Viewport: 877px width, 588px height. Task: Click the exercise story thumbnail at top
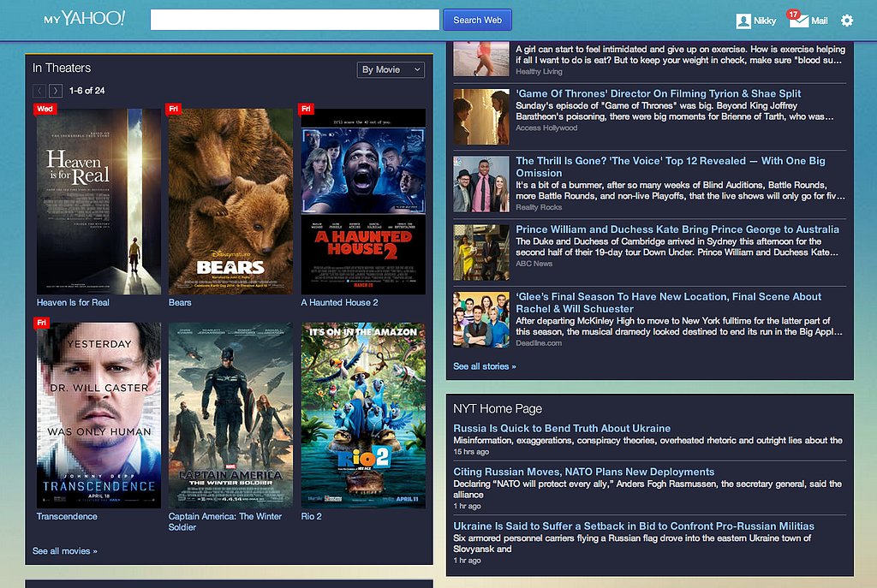click(x=481, y=59)
